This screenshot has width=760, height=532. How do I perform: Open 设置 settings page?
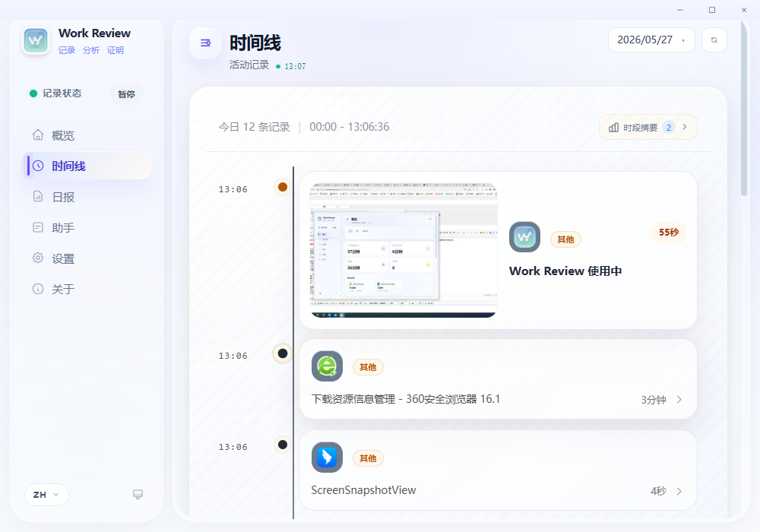87,258
